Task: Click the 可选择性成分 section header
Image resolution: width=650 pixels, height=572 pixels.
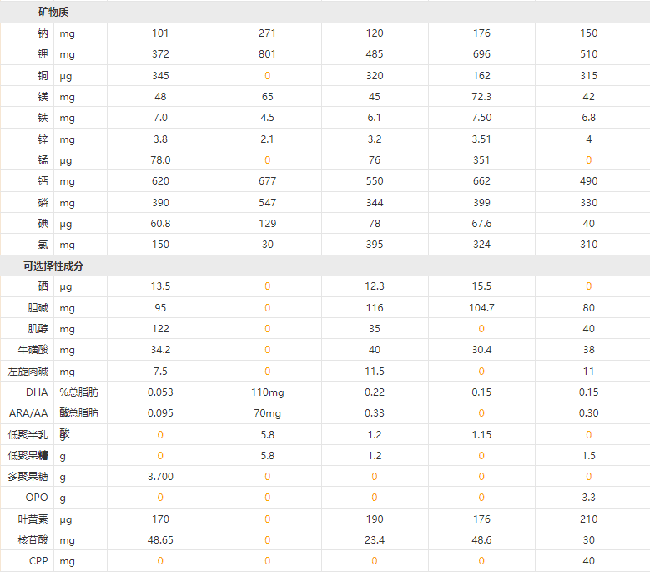Action: [x=53, y=266]
